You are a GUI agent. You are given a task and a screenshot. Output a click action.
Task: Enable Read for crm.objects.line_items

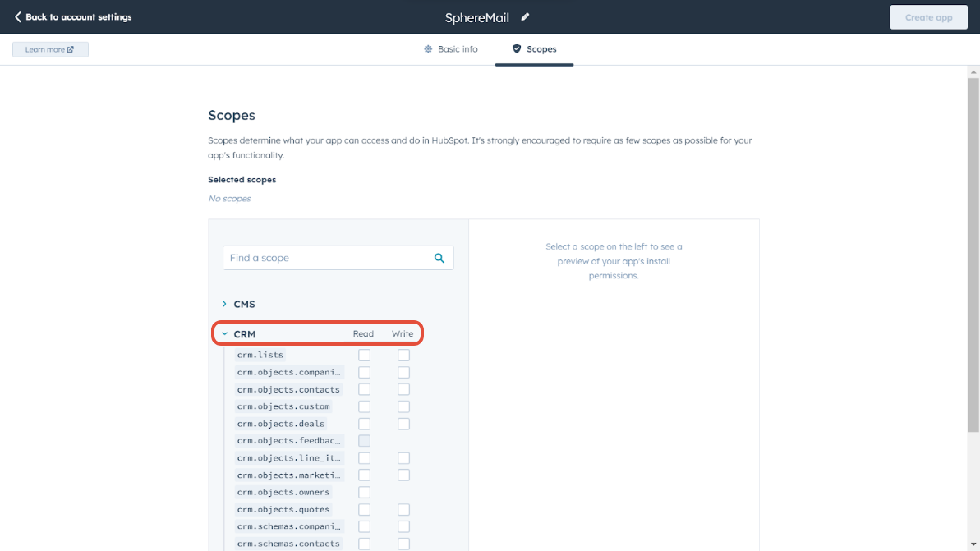click(x=365, y=458)
